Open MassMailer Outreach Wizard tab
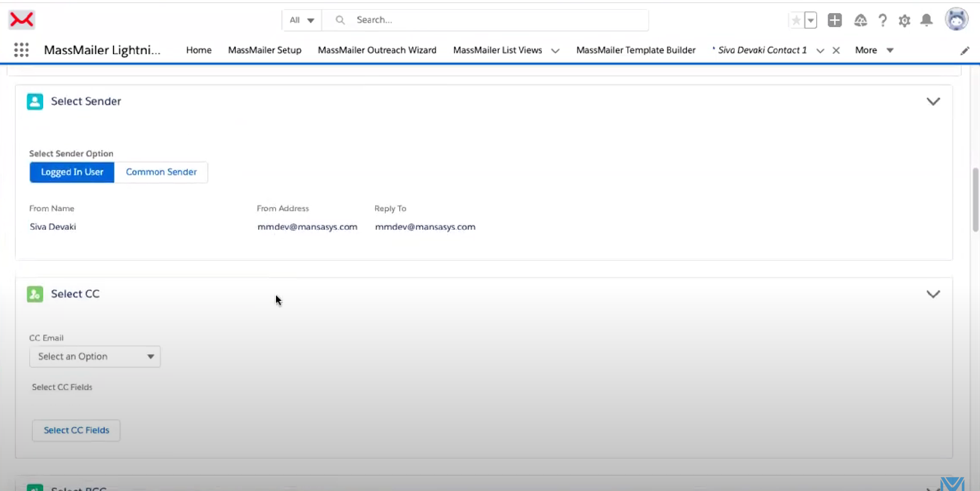 point(377,50)
